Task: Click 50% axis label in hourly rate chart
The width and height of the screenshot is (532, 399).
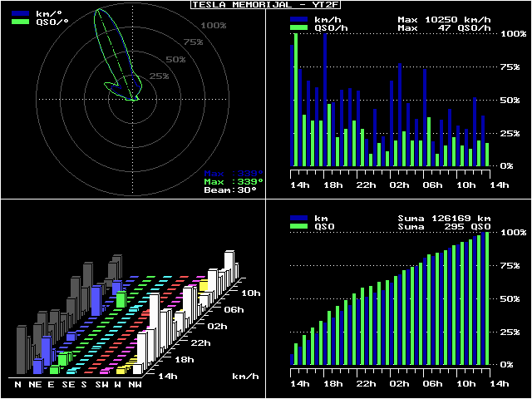Action: pos(510,100)
